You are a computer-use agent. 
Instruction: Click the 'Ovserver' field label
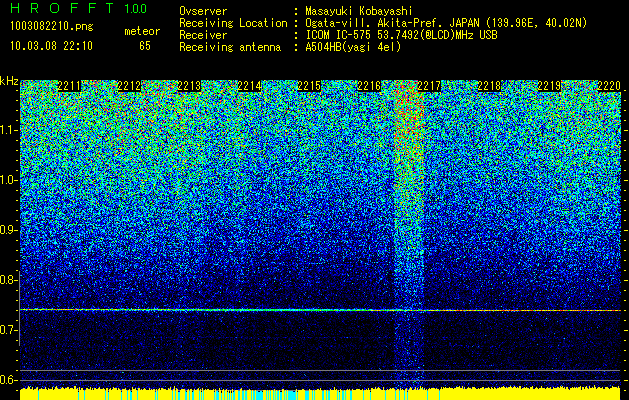tap(203, 11)
